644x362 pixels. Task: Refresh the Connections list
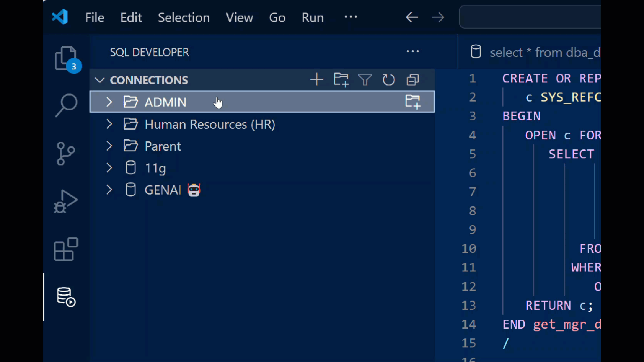click(x=388, y=79)
